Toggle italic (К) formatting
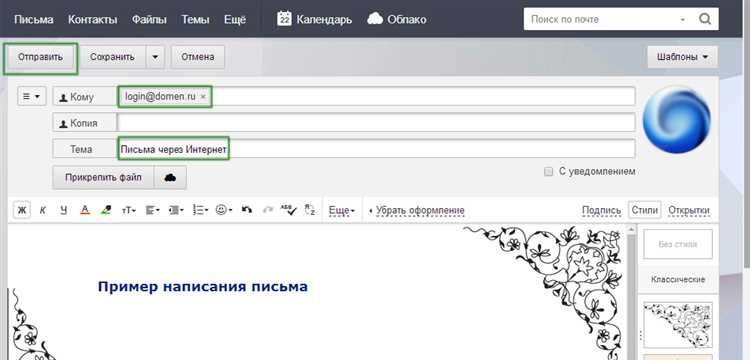The image size is (750, 360). 43,210
